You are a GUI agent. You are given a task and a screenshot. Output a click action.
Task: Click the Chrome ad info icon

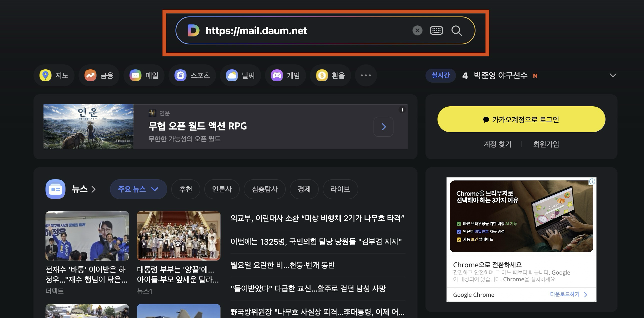click(592, 181)
